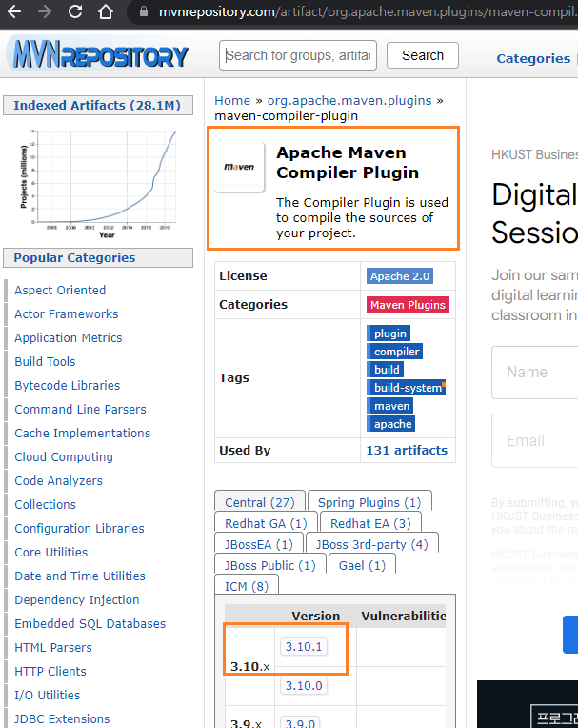Open version 3.9.0
578x728 pixels.
[300, 722]
